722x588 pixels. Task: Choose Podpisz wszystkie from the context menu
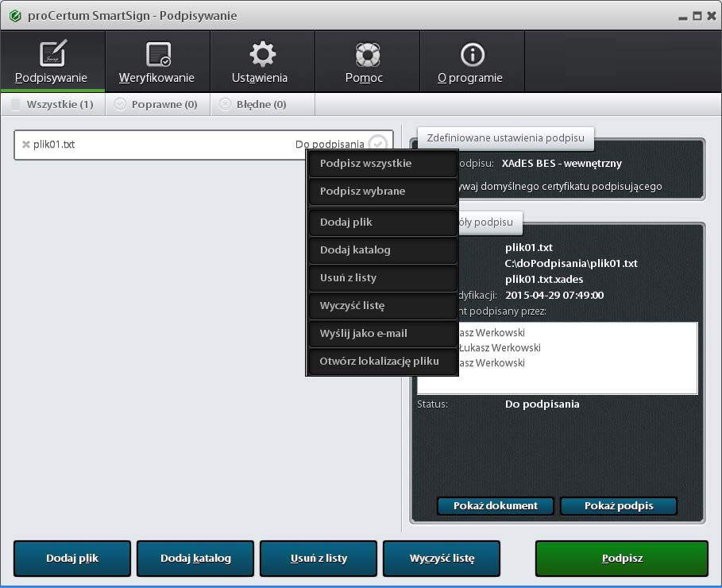(383, 164)
